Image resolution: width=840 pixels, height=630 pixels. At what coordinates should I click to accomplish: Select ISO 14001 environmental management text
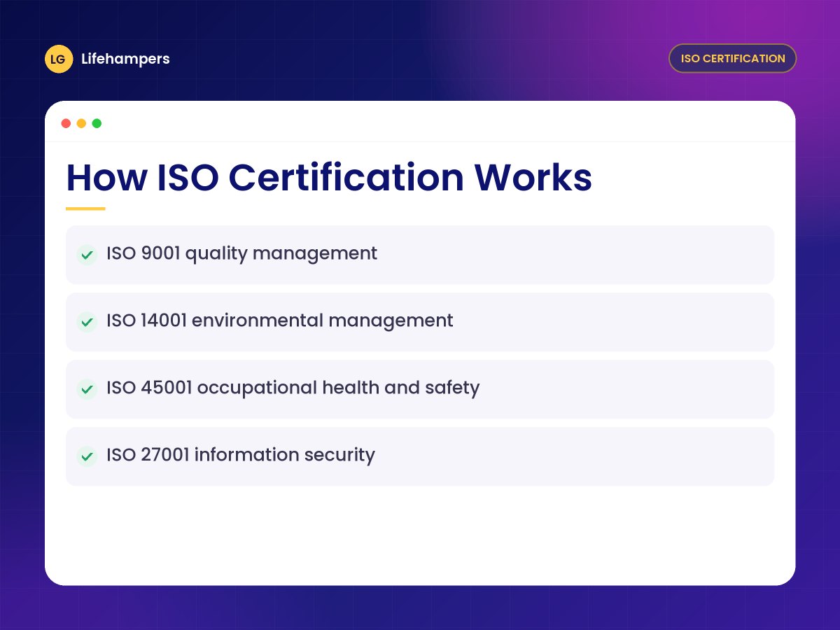tap(280, 321)
